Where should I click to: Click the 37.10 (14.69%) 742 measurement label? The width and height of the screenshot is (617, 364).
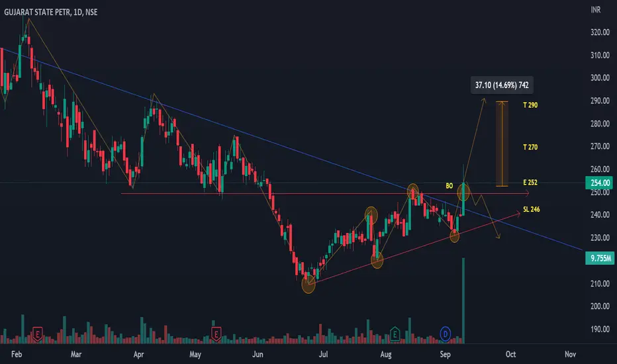pyautogui.click(x=502, y=85)
